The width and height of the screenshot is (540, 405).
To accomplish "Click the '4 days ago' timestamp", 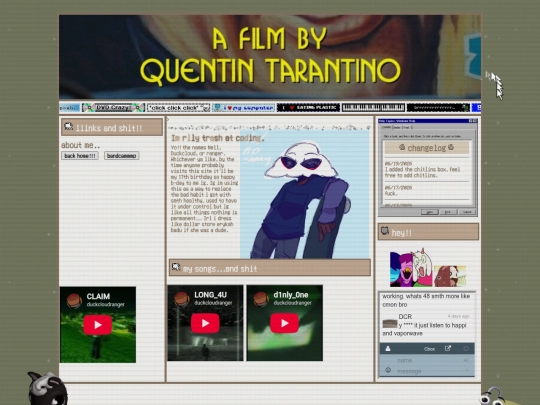I will [x=458, y=316].
